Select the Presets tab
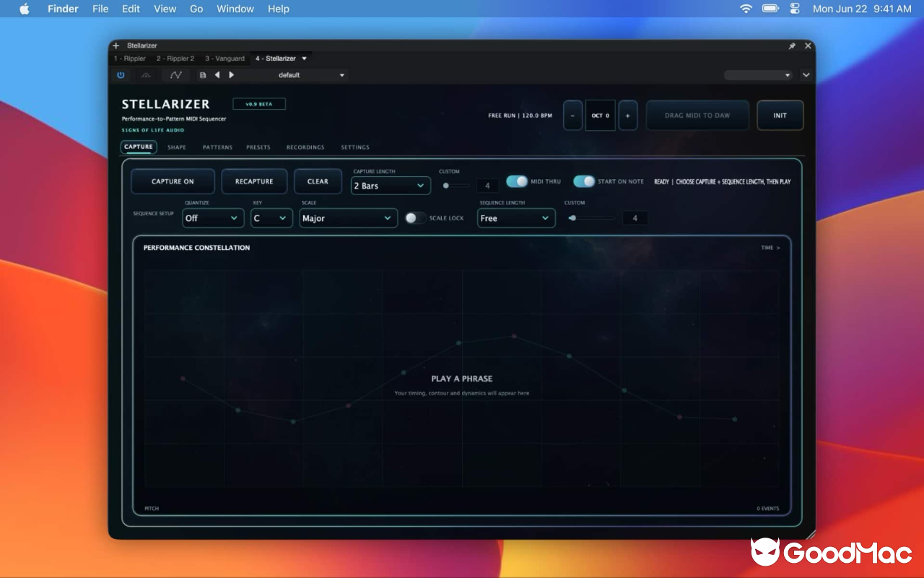Screen dimensions: 924x578 (x=258, y=147)
